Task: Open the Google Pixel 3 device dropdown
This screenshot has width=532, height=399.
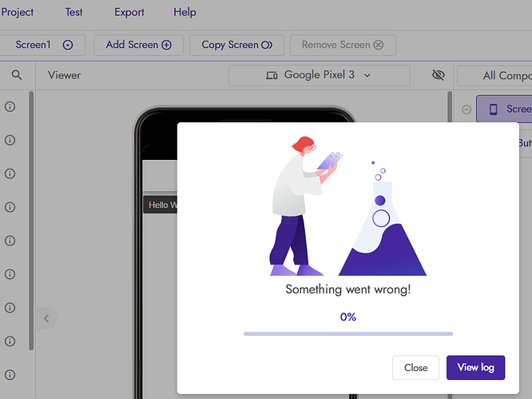Action: 319,75
